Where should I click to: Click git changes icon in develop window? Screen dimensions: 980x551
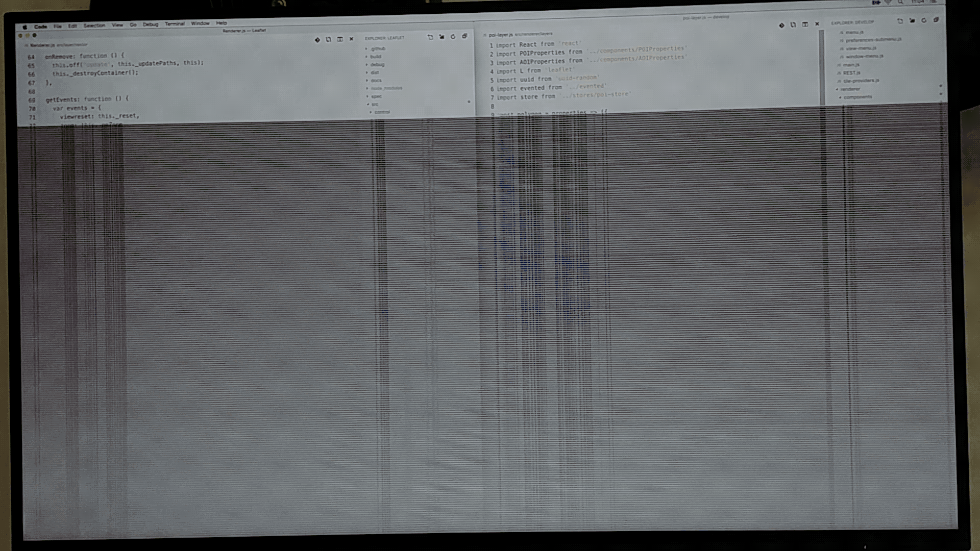point(781,26)
